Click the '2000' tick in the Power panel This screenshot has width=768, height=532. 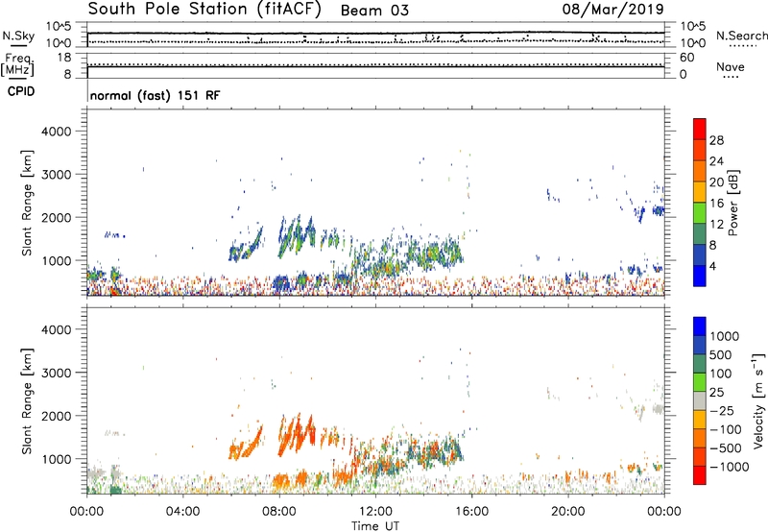[x=57, y=217]
